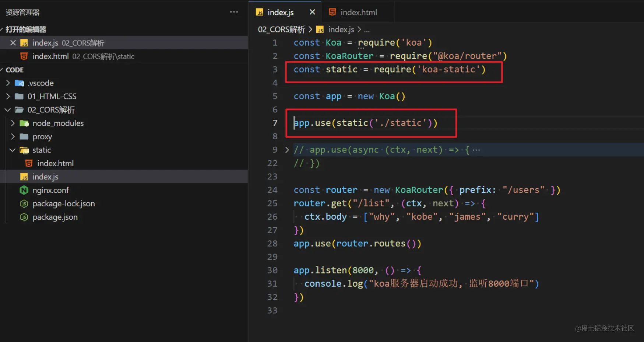Viewport: 644px width, 342px height.
Task: Open index.html under static folder
Action: click(55, 163)
